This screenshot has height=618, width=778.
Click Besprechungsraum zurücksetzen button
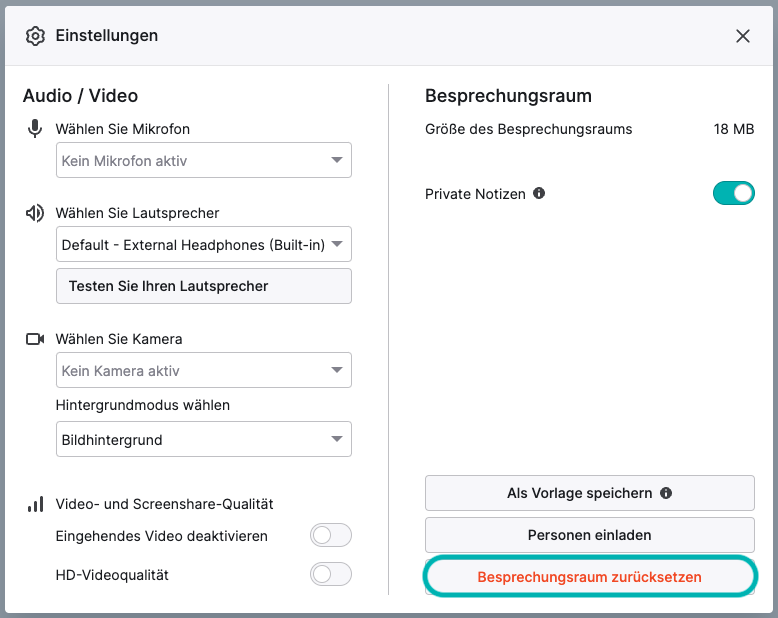click(590, 577)
